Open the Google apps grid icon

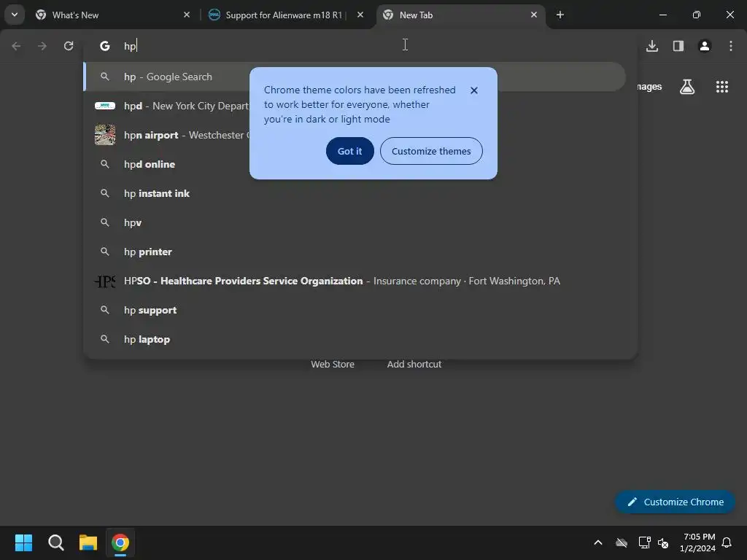pos(722,87)
